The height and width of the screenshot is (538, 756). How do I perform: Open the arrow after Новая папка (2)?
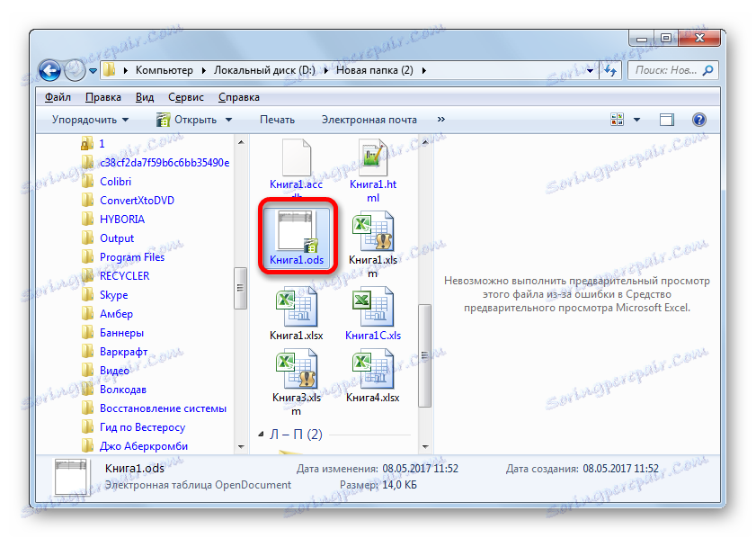(423, 71)
